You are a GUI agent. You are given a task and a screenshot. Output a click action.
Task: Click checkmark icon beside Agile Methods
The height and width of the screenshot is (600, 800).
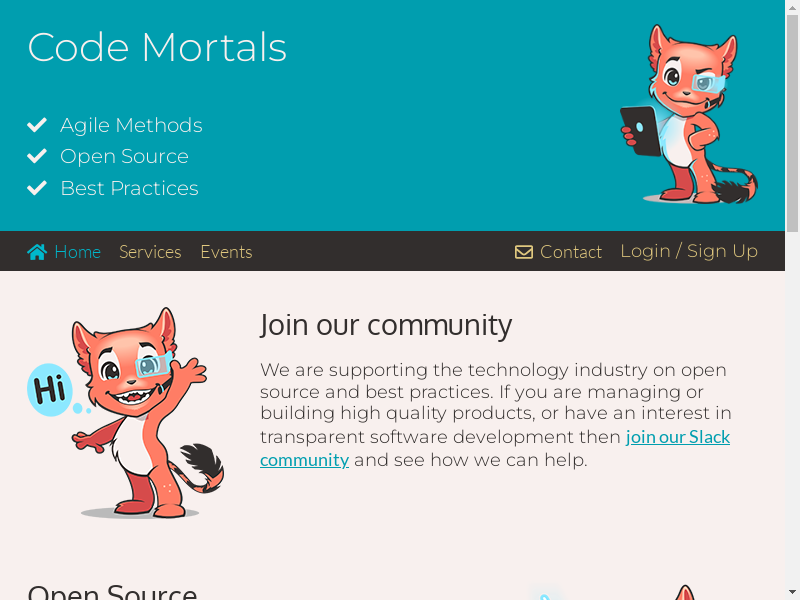37,125
